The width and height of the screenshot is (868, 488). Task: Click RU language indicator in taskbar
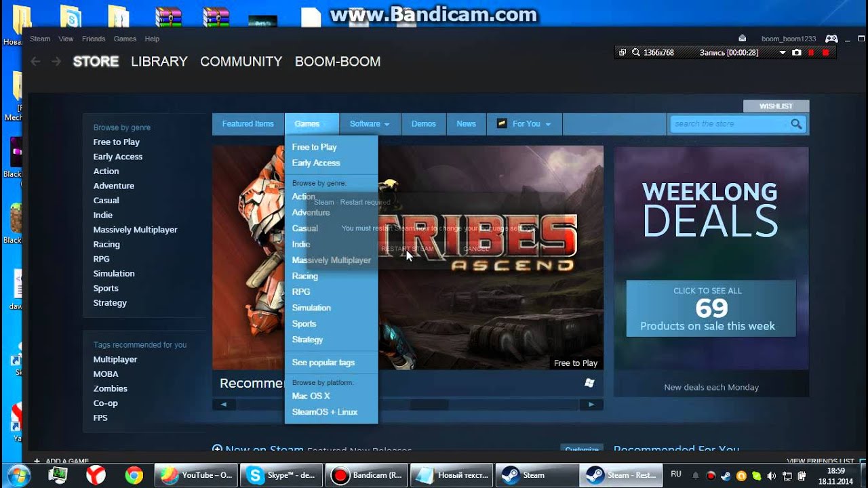(x=676, y=474)
